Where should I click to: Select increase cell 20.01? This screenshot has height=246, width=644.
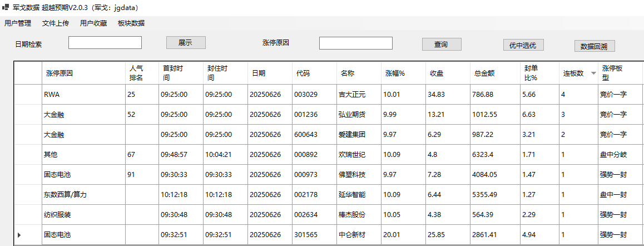(x=403, y=235)
